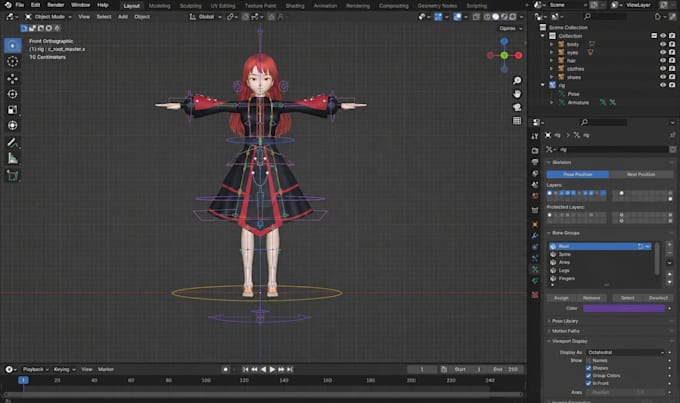Click the Remove bone group button
680x403 pixels.
point(592,298)
